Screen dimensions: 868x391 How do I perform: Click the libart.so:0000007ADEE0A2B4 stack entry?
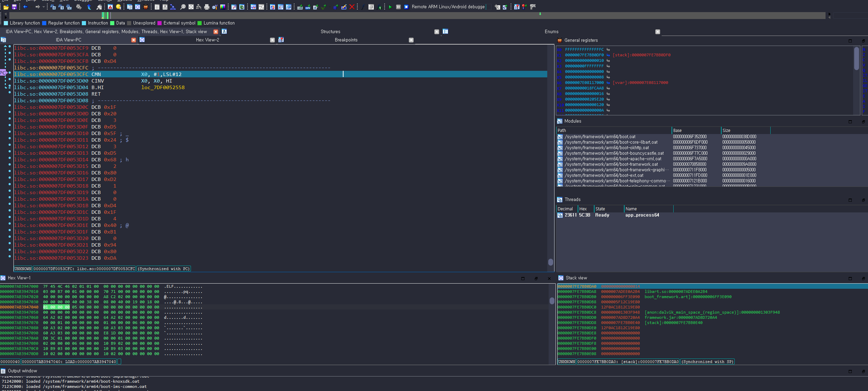pyautogui.click(x=676, y=292)
